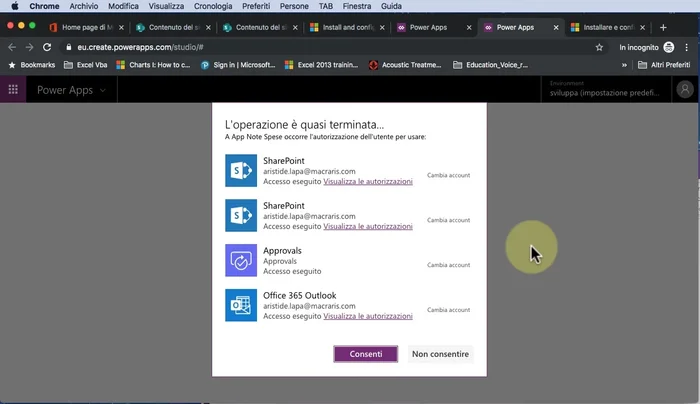Open the Cronologia menu
The image size is (700, 404).
point(213,6)
